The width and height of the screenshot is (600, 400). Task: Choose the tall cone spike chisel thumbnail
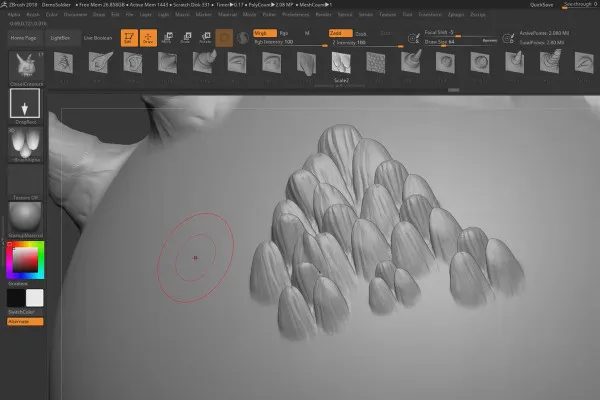(411, 62)
